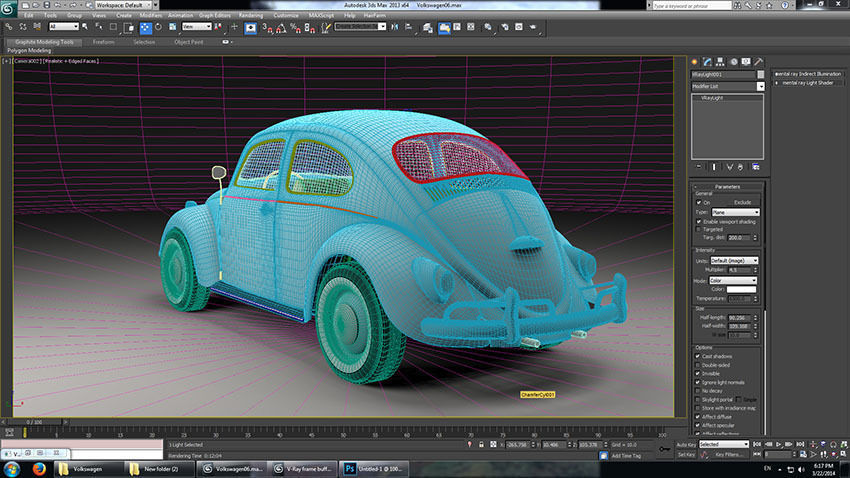Click the Pin Stack icon below modifier stack

point(699,167)
